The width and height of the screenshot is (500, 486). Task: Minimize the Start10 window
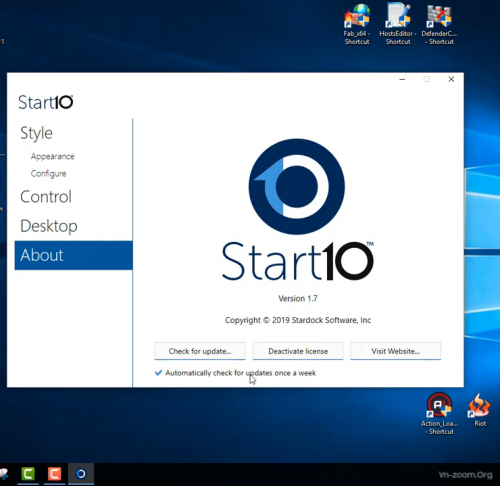[x=402, y=79]
